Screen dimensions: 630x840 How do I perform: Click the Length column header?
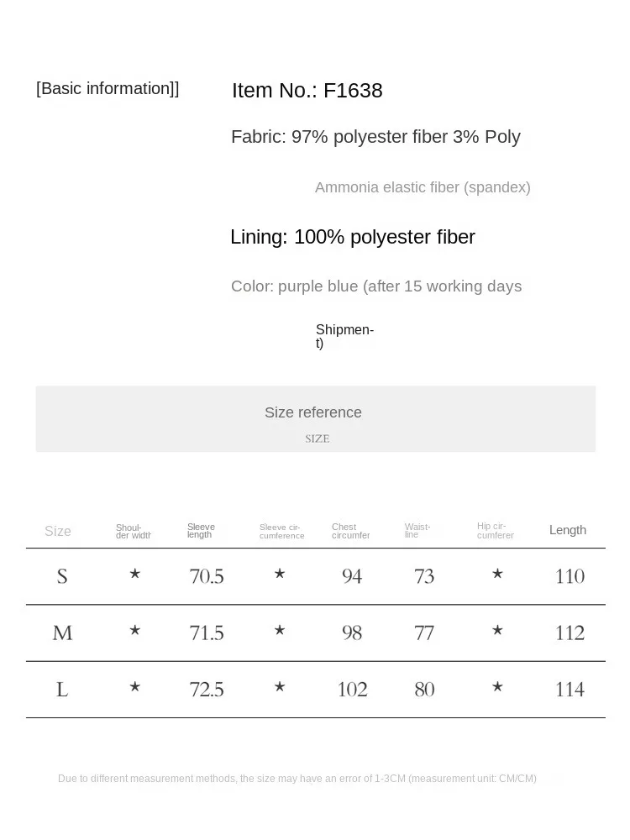point(568,530)
